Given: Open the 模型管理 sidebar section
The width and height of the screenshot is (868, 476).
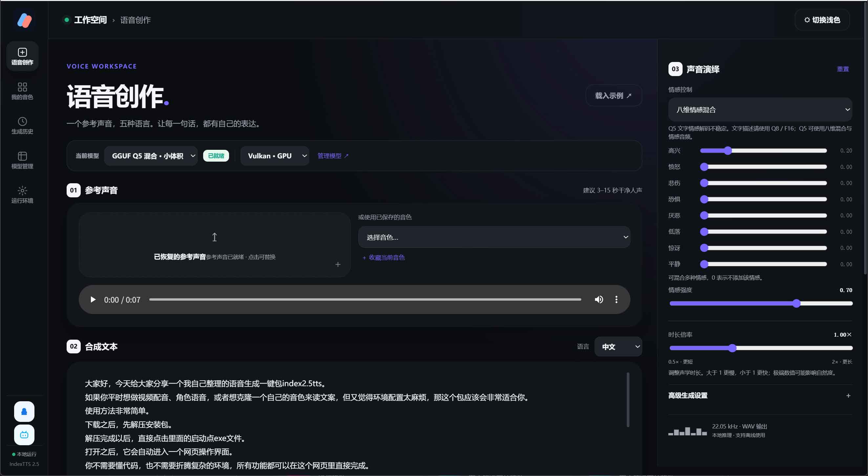Looking at the screenshot, I should 22,160.
